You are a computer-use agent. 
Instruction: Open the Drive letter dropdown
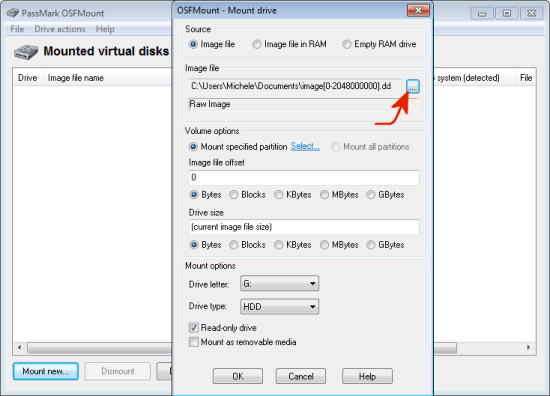(x=280, y=283)
